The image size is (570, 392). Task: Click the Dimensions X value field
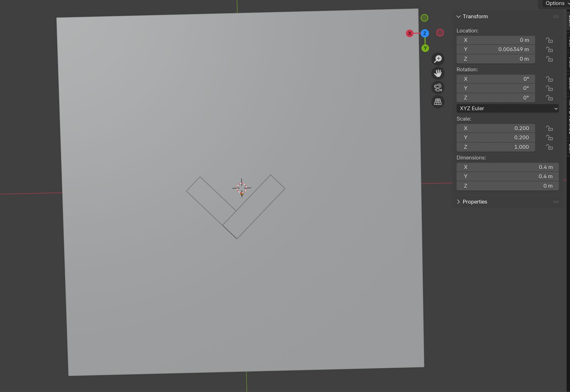pyautogui.click(x=507, y=167)
